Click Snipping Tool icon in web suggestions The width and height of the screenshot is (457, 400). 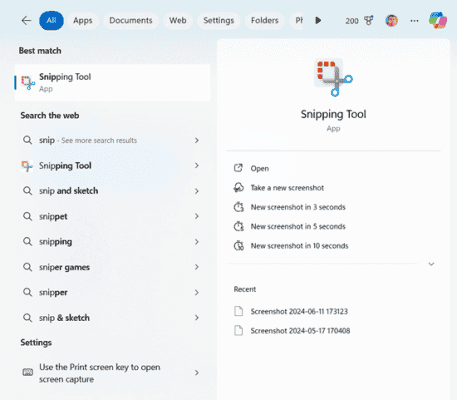[27, 166]
